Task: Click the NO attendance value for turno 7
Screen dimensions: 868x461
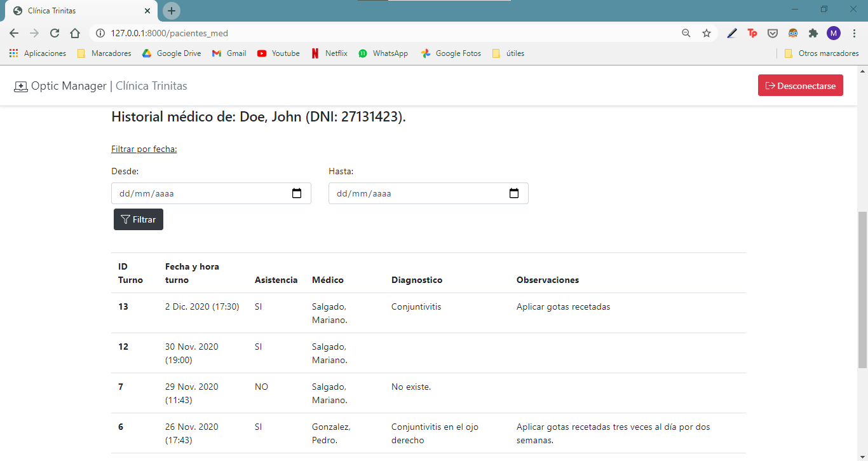Action: click(261, 387)
